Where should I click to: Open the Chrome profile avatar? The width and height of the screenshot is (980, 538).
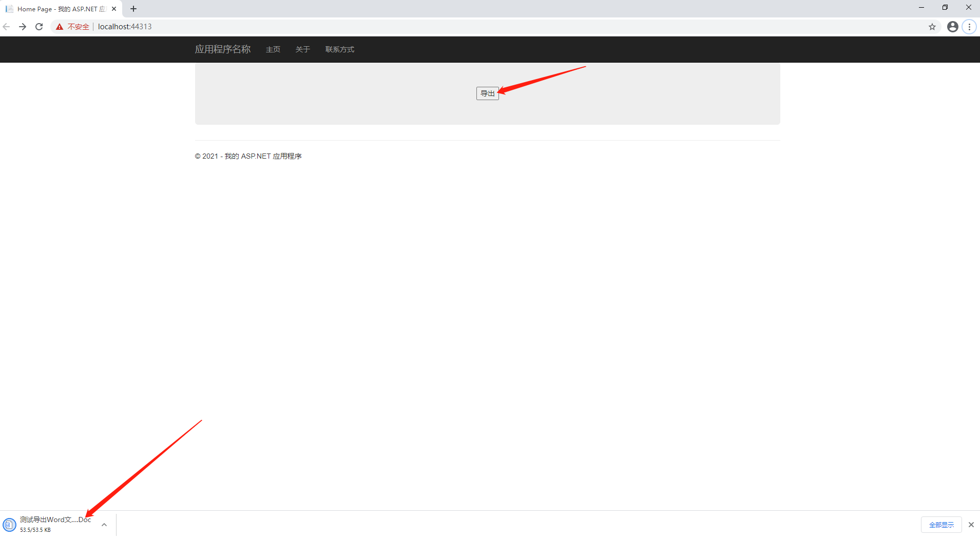click(x=953, y=27)
